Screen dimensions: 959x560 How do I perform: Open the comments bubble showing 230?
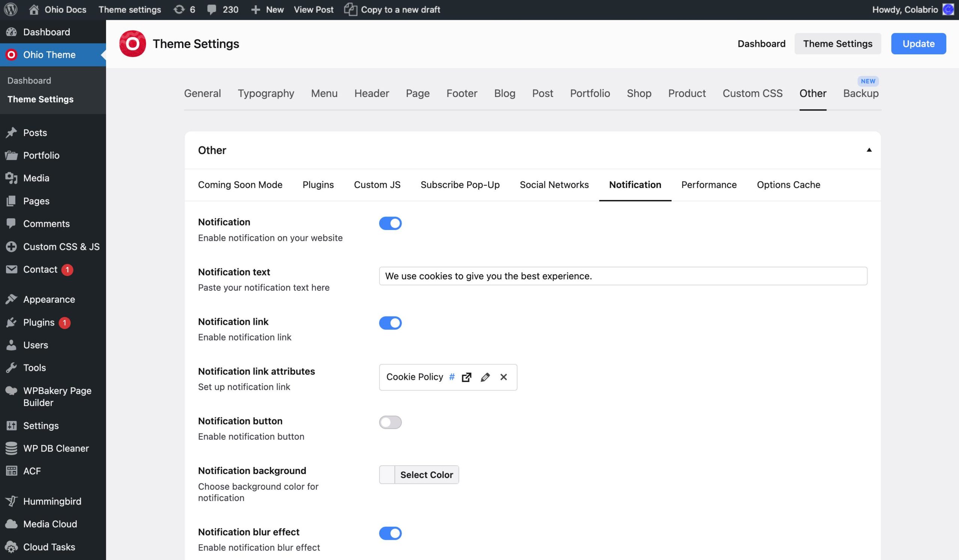click(212, 9)
